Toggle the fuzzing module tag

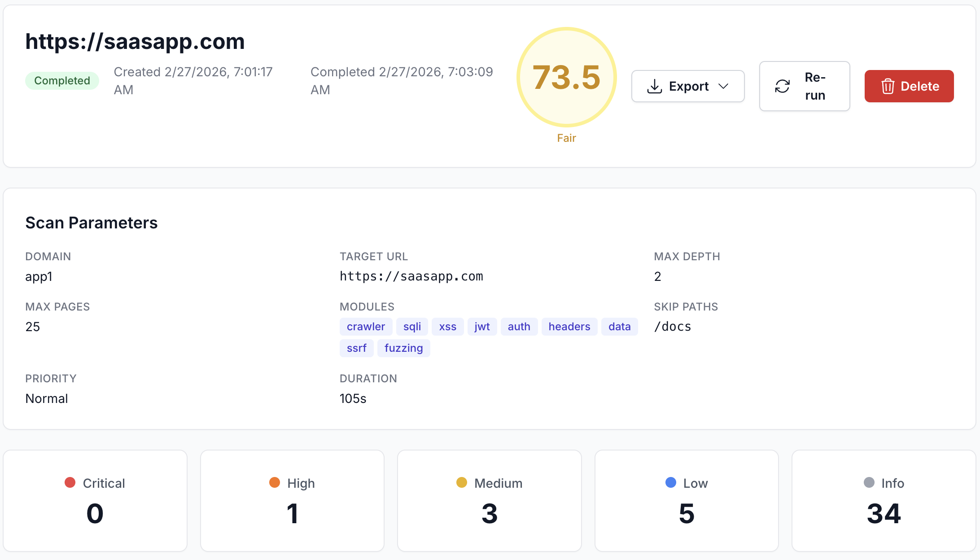pyautogui.click(x=403, y=348)
